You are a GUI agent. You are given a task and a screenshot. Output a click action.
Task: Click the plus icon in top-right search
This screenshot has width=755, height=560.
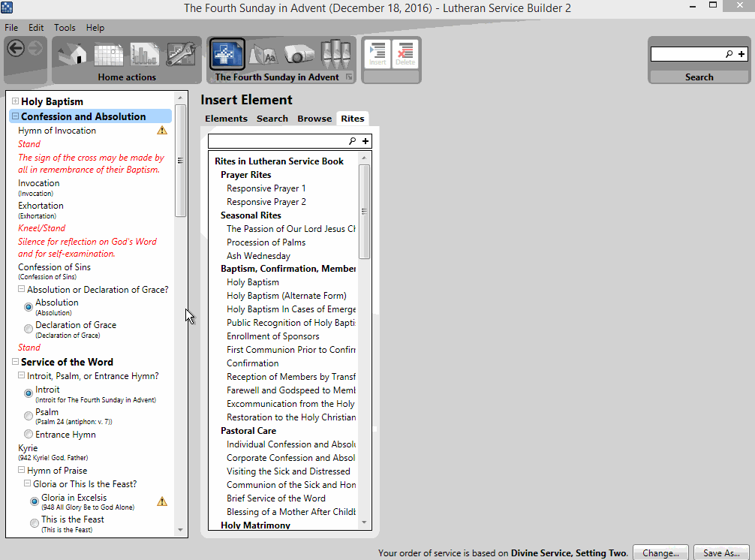click(x=741, y=54)
